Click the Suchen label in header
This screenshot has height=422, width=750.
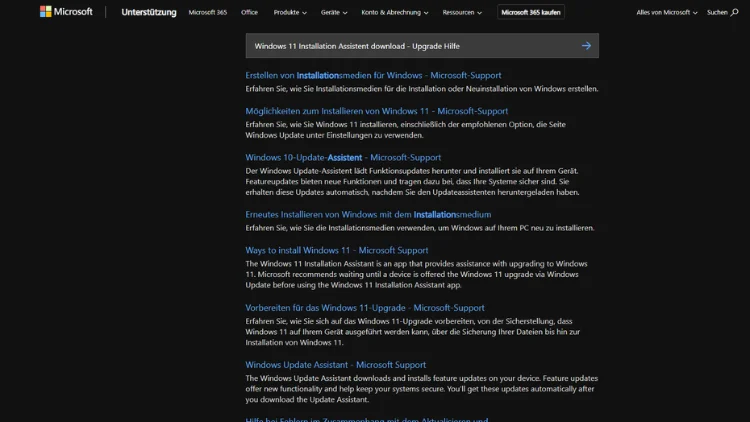coord(717,12)
